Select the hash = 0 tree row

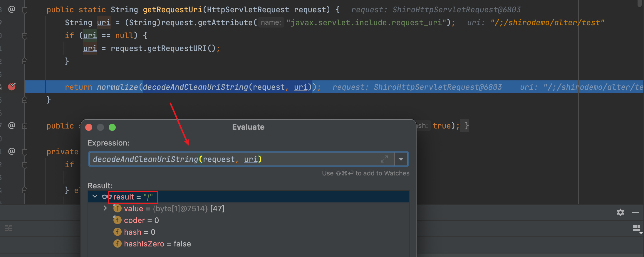point(140,232)
